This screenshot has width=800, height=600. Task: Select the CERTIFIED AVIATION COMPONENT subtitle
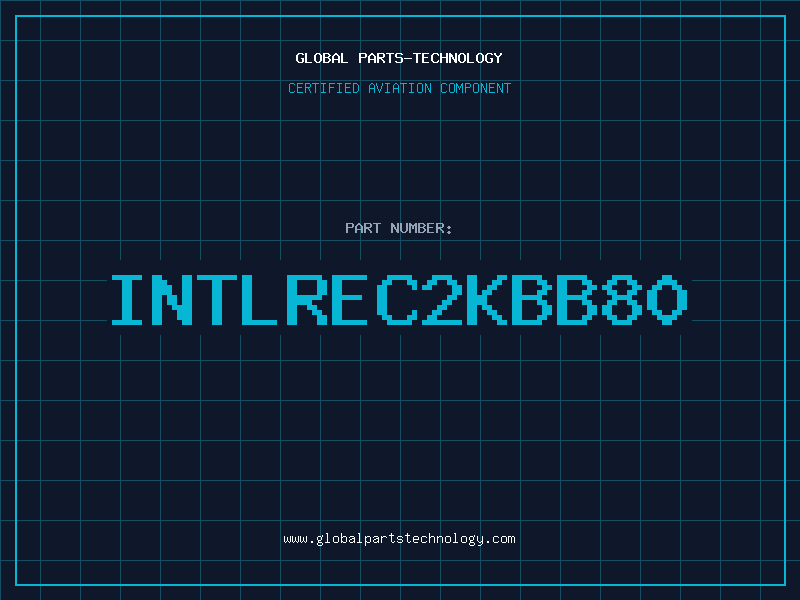pyautogui.click(x=399, y=88)
